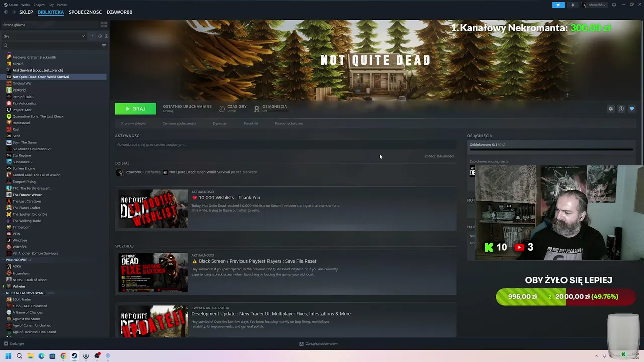Select Subnautica 2 in game list
This screenshot has width=644, height=362.
point(22,162)
